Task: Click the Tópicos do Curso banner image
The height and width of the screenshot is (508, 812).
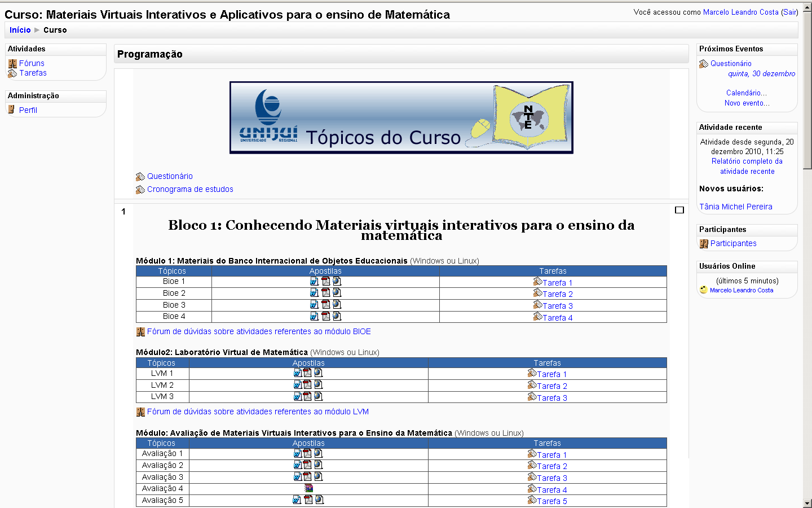Action: point(401,117)
